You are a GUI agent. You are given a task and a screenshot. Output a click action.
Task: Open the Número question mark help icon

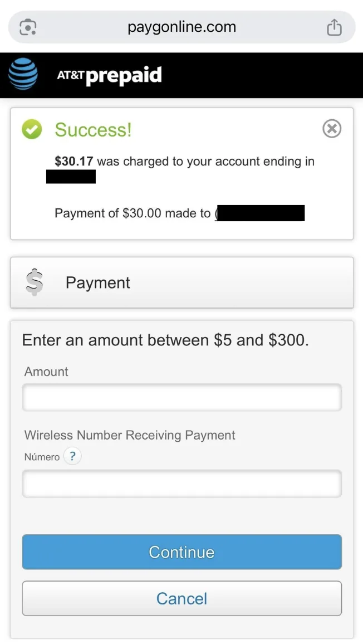[72, 456]
